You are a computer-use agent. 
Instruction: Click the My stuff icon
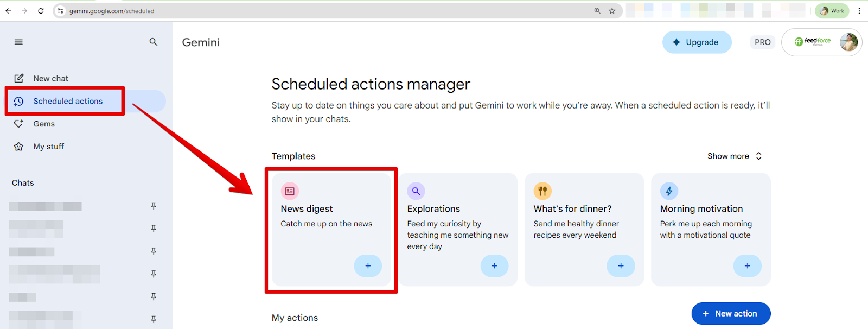tap(19, 147)
